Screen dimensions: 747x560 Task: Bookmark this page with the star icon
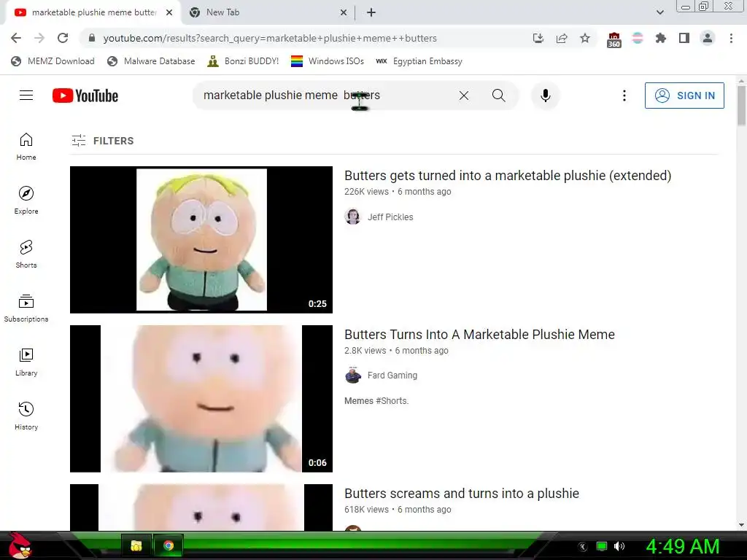[x=585, y=38]
